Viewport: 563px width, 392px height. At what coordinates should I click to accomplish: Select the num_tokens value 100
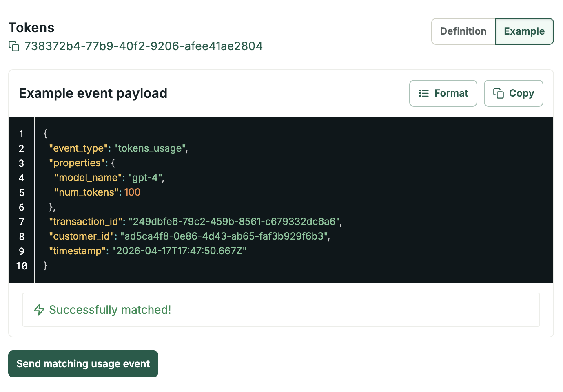(132, 192)
